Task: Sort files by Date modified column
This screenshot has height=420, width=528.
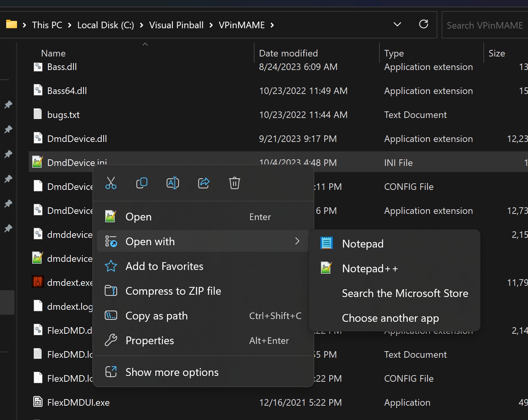Action: coord(288,53)
